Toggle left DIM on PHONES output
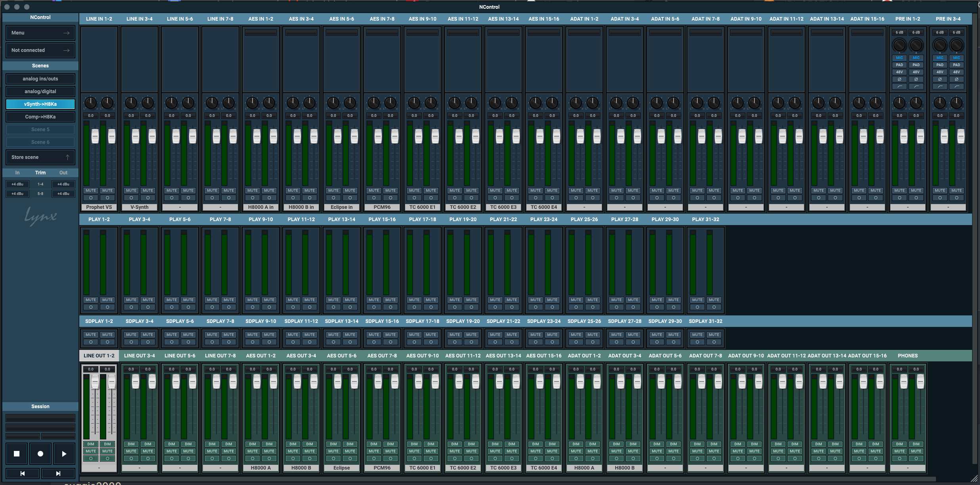The height and width of the screenshot is (485, 980). [900, 444]
